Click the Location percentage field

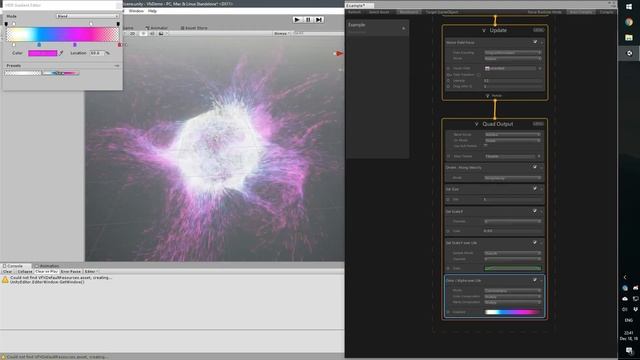pyautogui.click(x=97, y=53)
